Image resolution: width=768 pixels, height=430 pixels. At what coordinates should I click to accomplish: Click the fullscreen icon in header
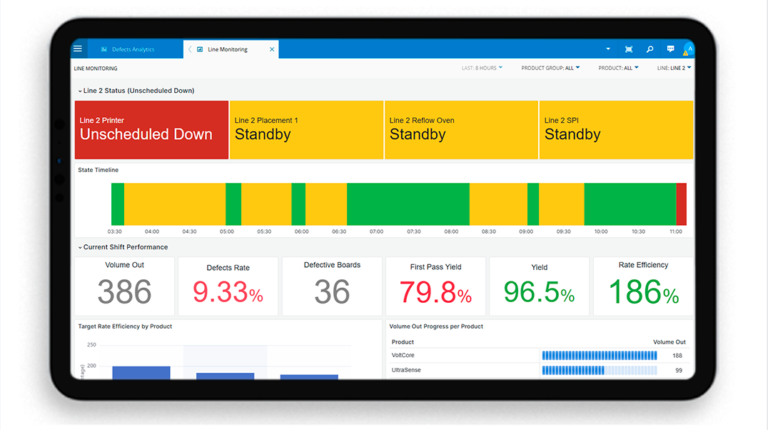click(x=628, y=49)
